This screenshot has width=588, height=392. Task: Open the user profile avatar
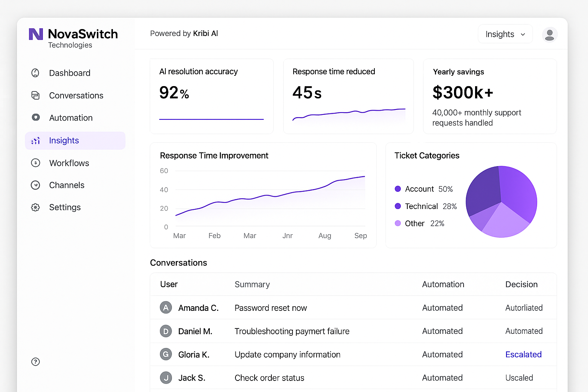coord(549,34)
